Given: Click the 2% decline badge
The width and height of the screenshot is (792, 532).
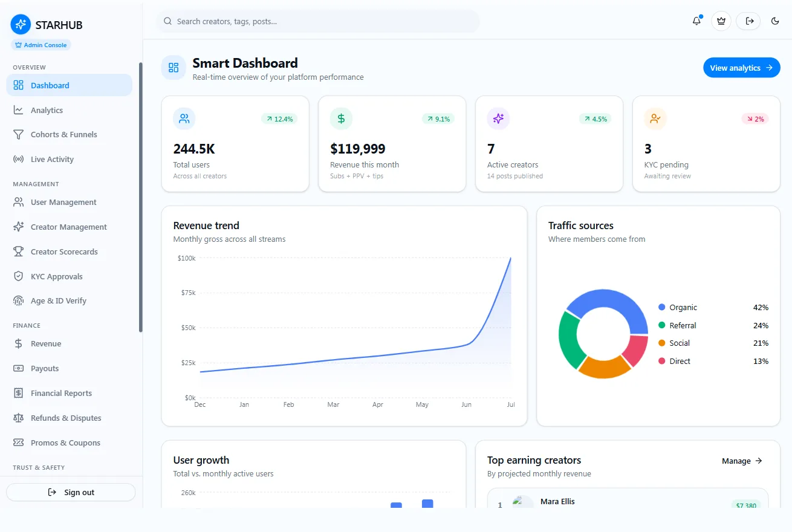Looking at the screenshot, I should 755,119.
